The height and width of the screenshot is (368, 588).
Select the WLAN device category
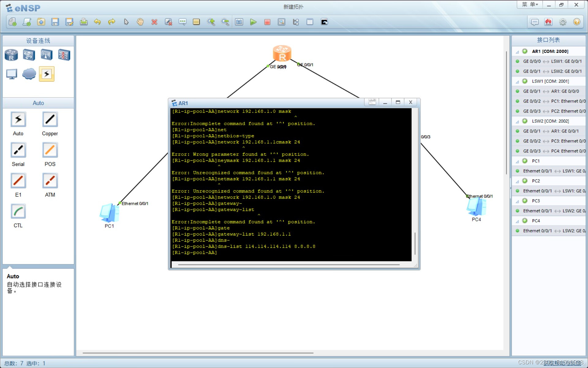click(x=47, y=55)
